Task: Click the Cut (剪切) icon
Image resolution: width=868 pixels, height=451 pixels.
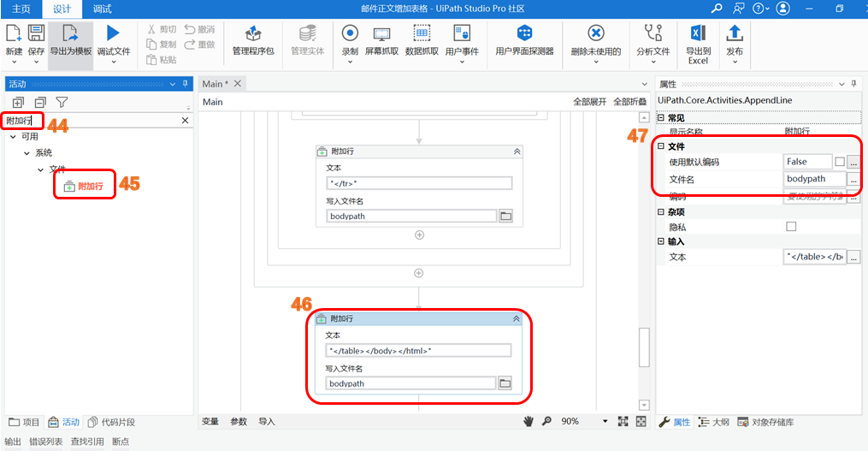Action: 151,29
